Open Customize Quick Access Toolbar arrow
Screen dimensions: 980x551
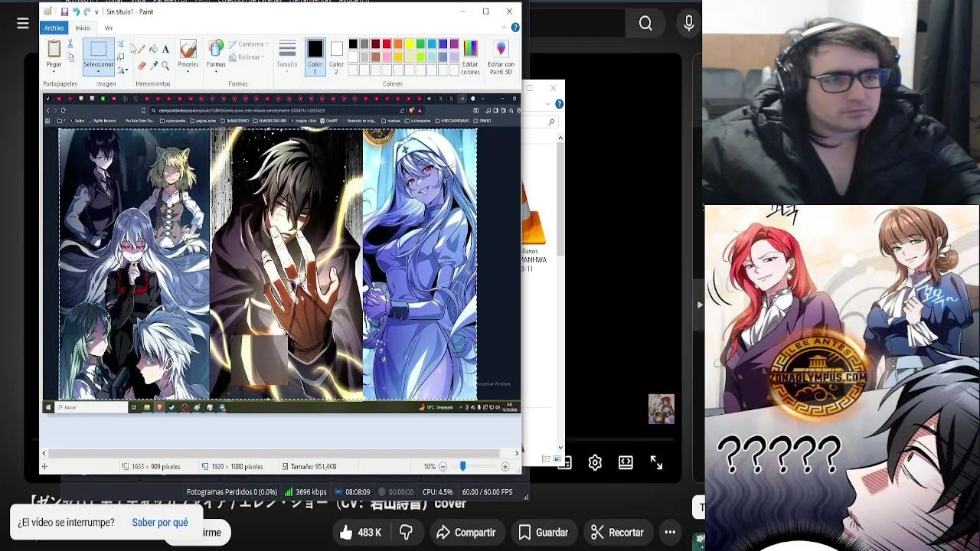click(x=97, y=12)
